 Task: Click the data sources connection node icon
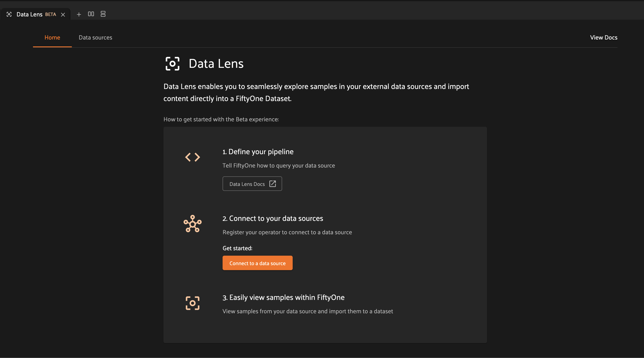coord(192,223)
